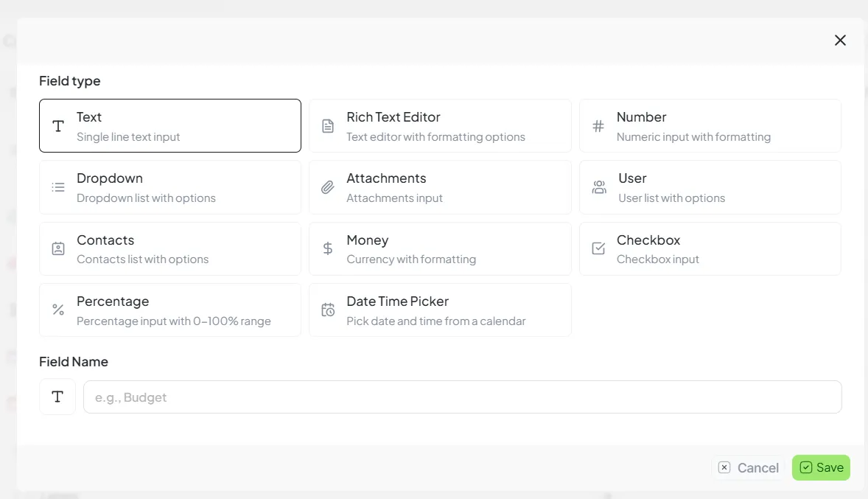Click the User group icon

click(x=598, y=186)
